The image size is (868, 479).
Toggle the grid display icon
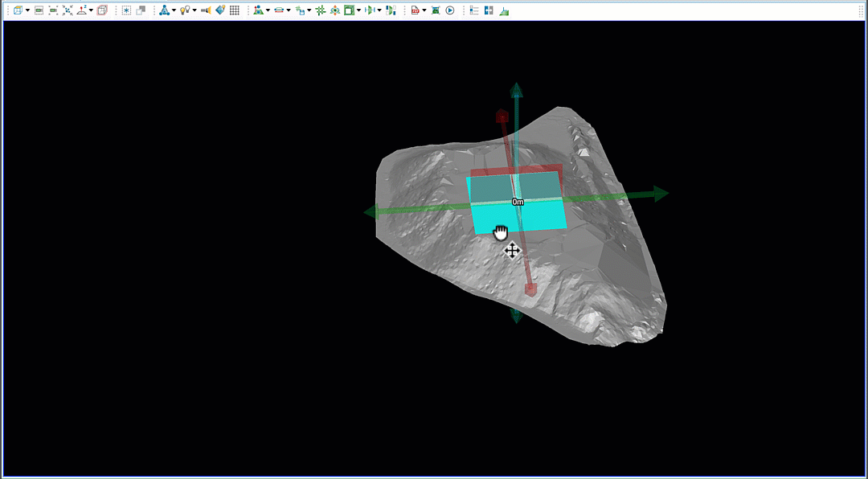click(235, 10)
